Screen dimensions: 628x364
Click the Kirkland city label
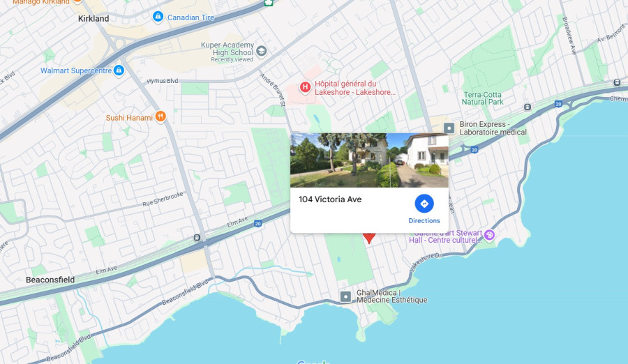click(94, 18)
